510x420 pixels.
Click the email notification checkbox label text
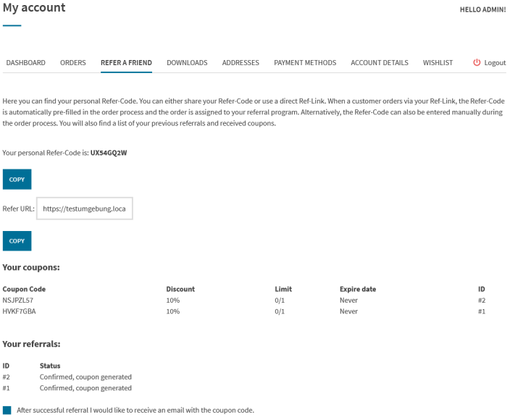click(x=135, y=410)
